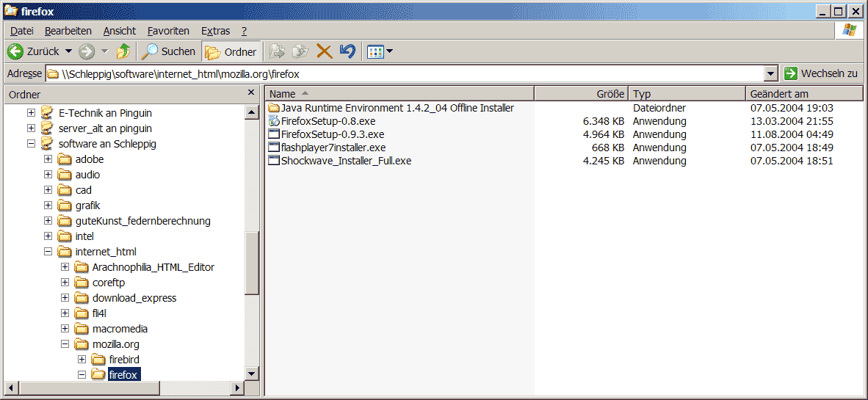Open the Extras menu
The image size is (868, 400).
pyautogui.click(x=215, y=31)
